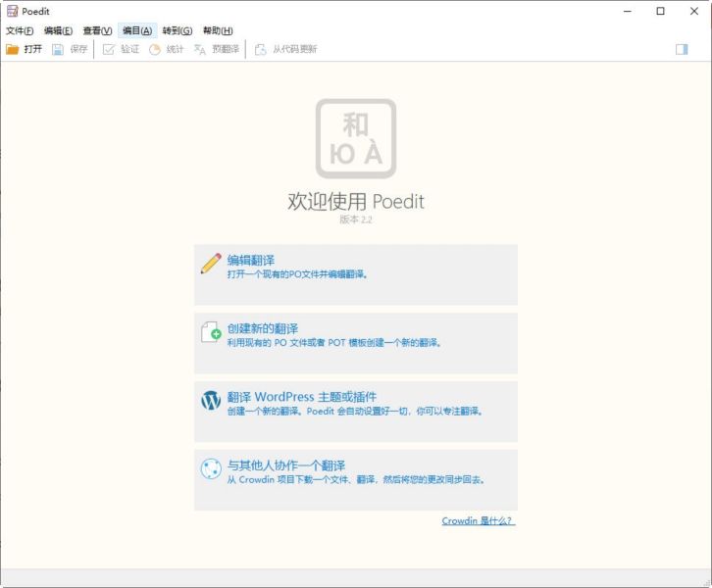Click the pre-translate icon
Viewport: 712px width, 588px height.
[x=200, y=49]
